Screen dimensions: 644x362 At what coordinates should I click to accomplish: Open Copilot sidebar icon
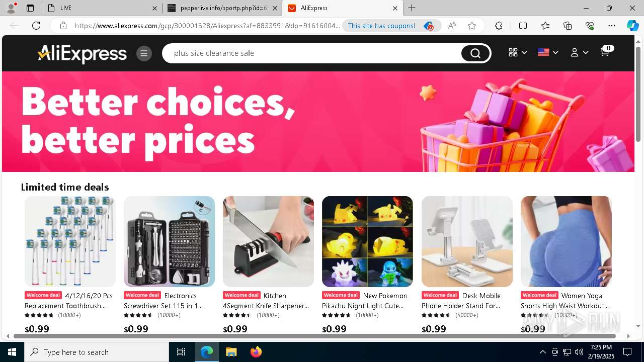coord(632,26)
